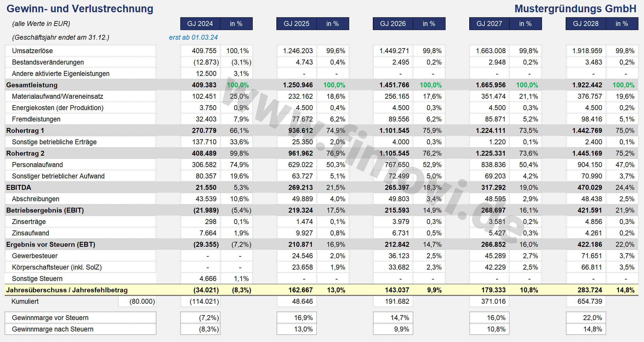The height and width of the screenshot is (342, 644).
Task: Select the Zinserträge row label
Action: coord(29,222)
